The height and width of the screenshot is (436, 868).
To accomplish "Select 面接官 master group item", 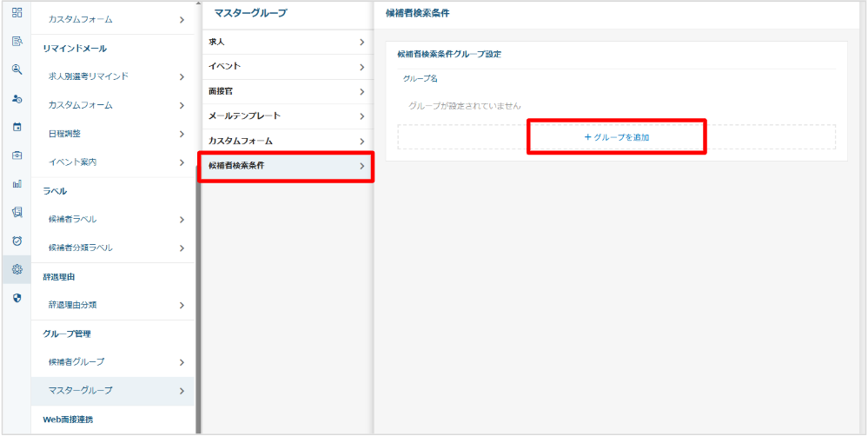I will click(286, 91).
